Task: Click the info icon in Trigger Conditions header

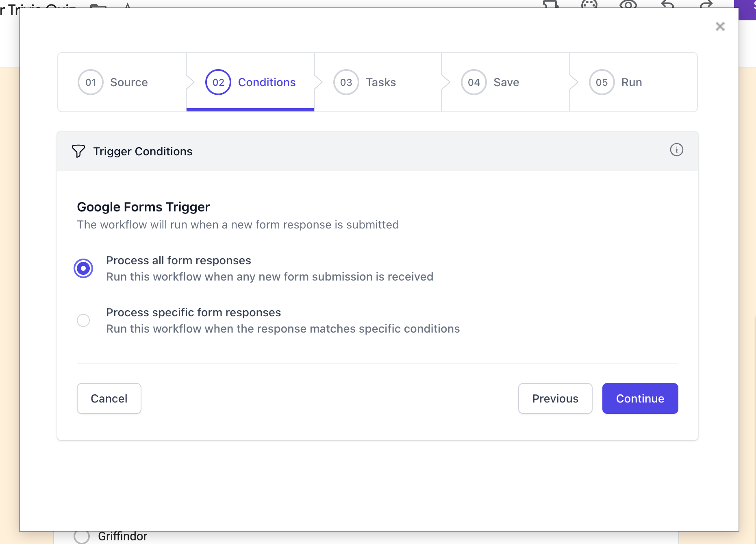Action: pos(676,150)
